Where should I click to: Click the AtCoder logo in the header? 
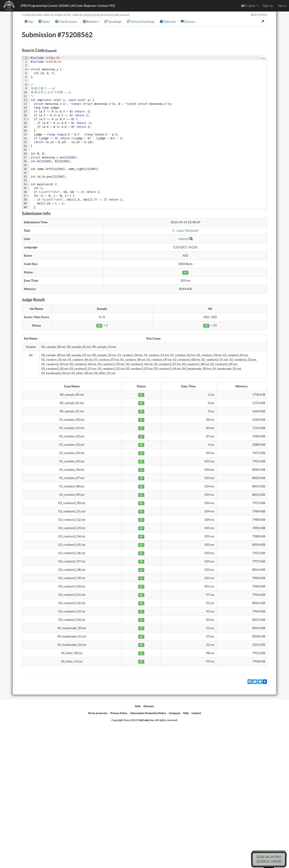coord(9,5)
